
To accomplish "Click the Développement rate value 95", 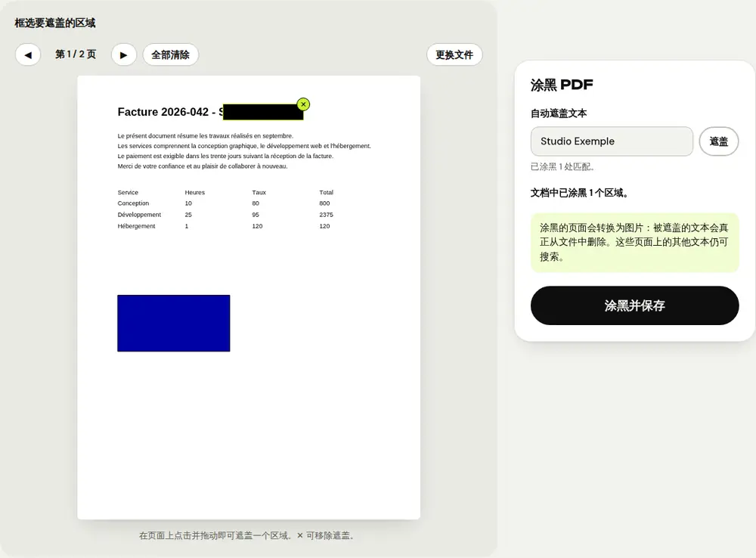I will 256,215.
